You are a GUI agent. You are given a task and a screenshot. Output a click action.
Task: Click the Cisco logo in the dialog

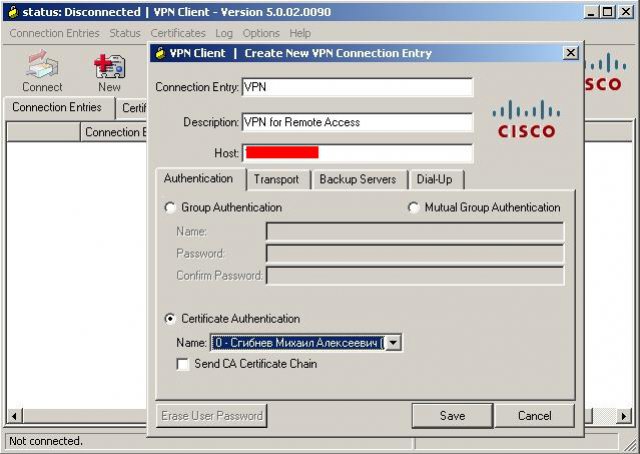tap(526, 119)
